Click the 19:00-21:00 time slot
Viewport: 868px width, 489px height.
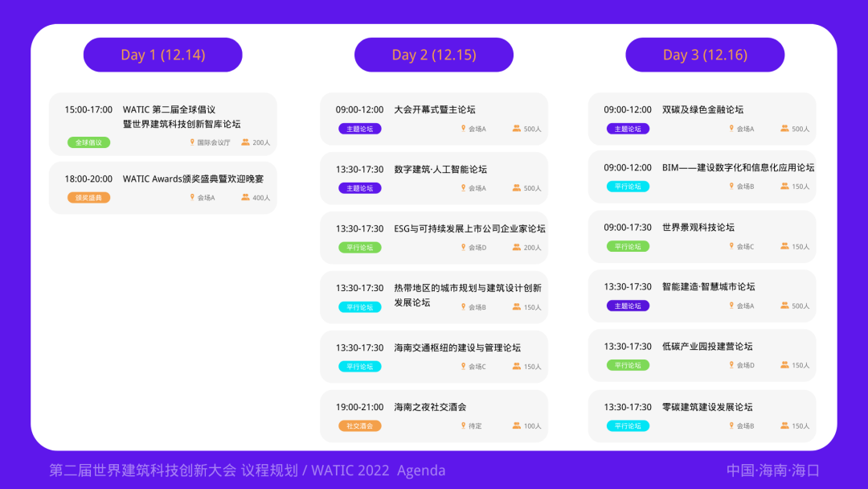click(360, 407)
